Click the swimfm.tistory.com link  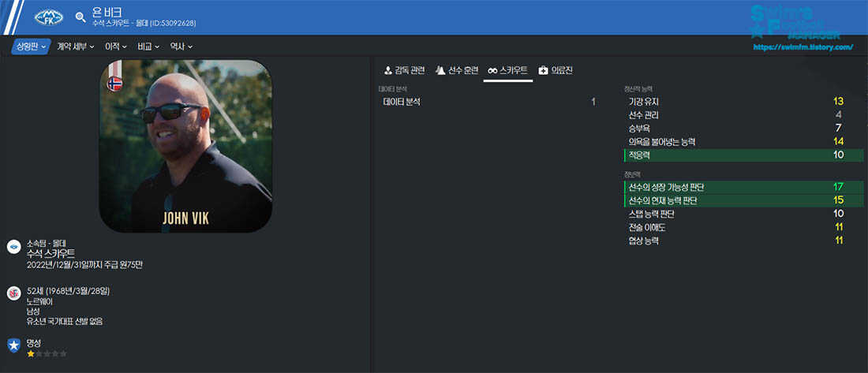point(803,47)
